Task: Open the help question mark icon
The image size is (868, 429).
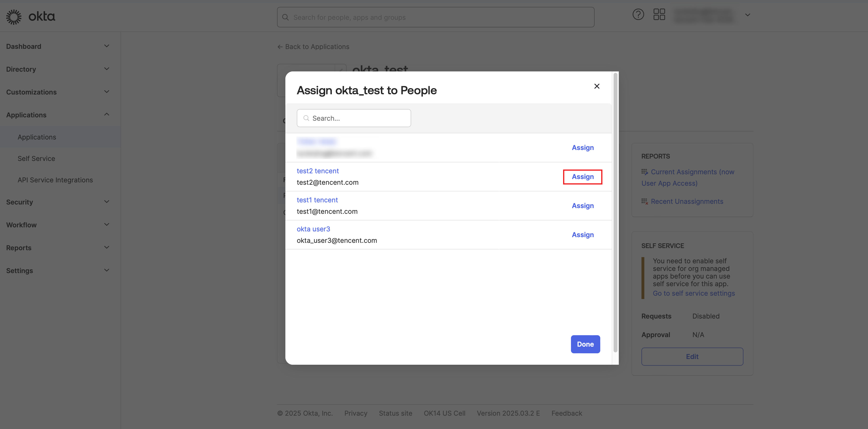Action: coord(638,15)
